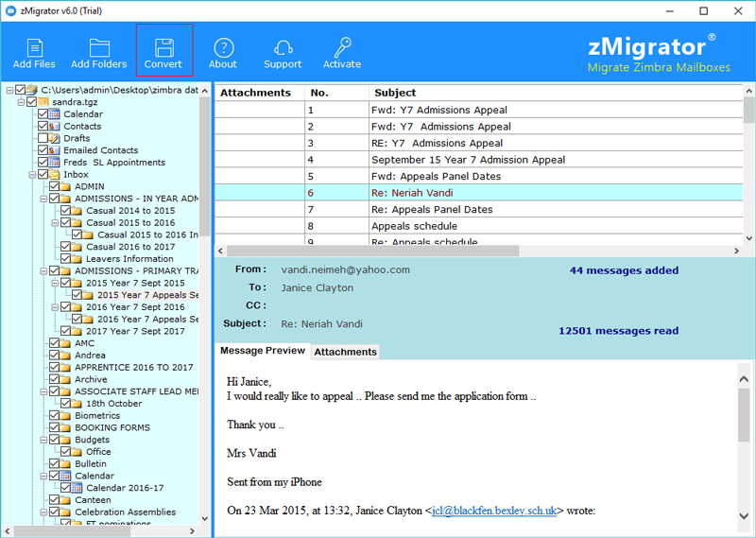The image size is (756, 538).
Task: Click the folder tree scroll down arrow
Action: (205, 519)
